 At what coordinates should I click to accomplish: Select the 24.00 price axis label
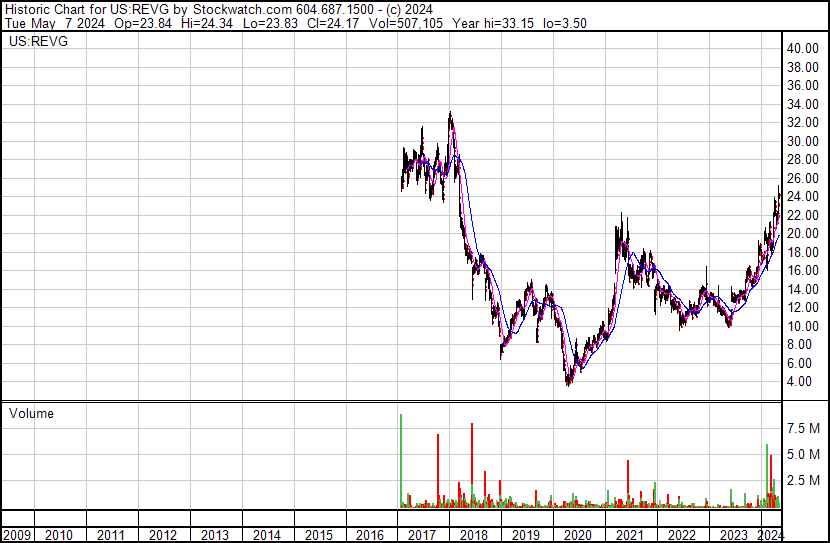coord(803,196)
